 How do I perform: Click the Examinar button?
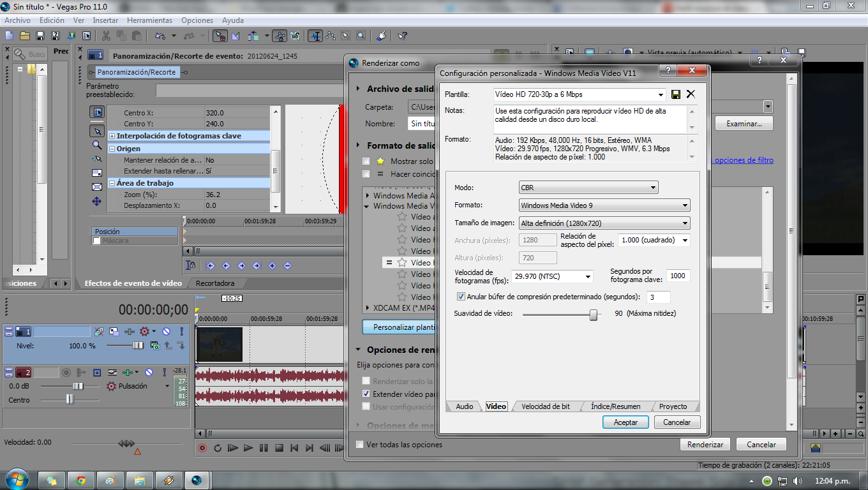pos(744,123)
